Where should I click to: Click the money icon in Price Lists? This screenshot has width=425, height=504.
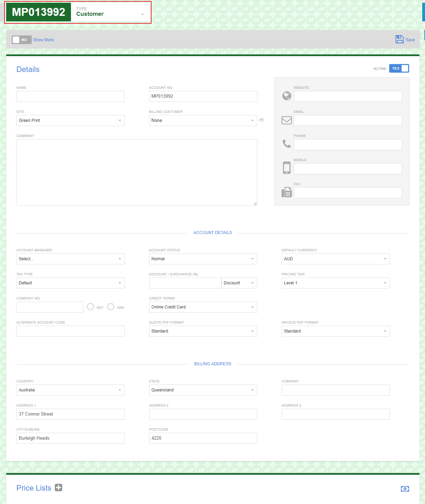pos(405,489)
